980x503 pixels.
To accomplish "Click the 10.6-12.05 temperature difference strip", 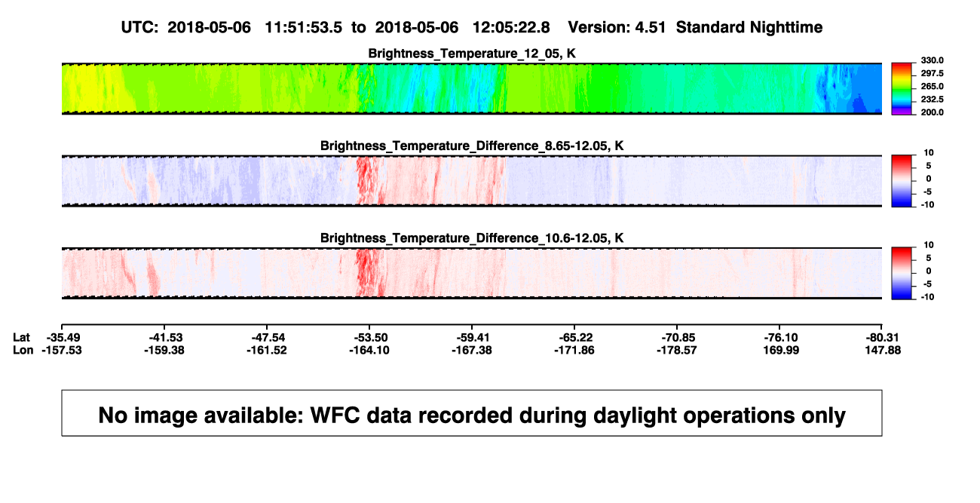I will coord(472,273).
